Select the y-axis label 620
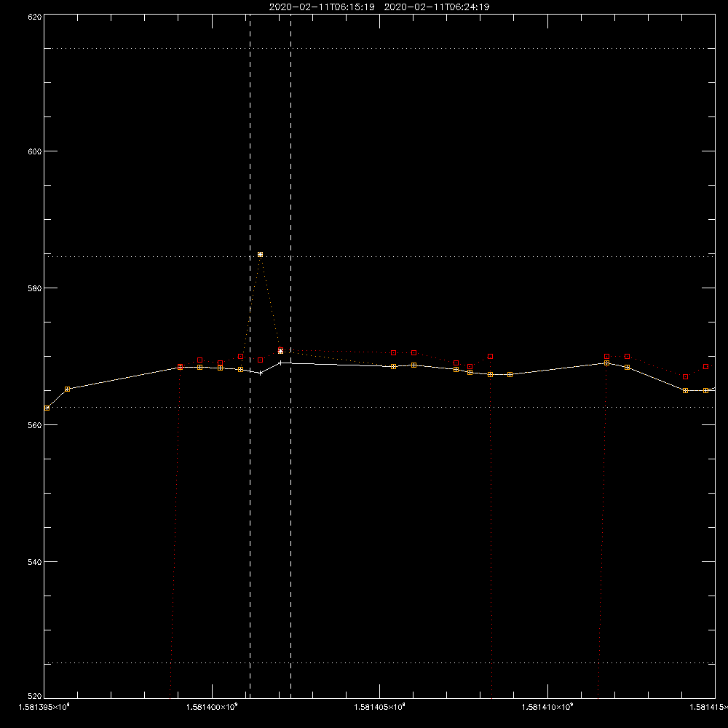Image resolution: width=728 pixels, height=728 pixels. 35,17
